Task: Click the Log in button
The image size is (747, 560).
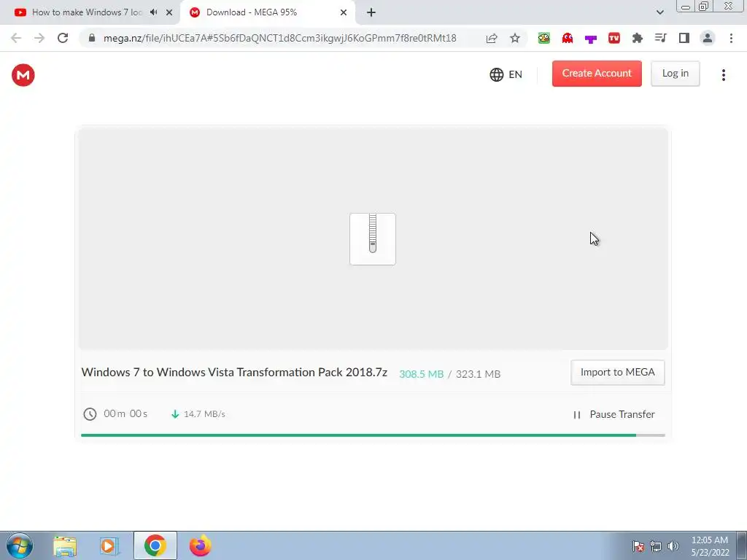Action: click(x=675, y=74)
